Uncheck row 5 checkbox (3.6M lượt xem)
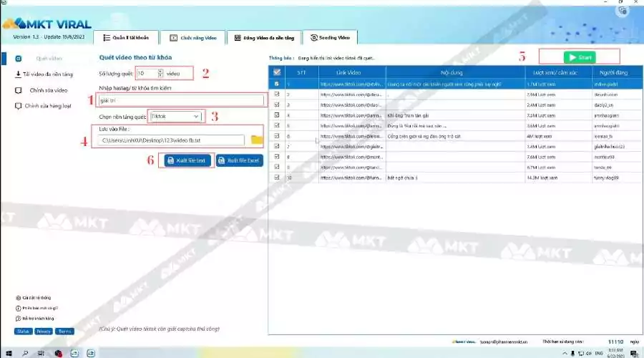 [276, 125]
